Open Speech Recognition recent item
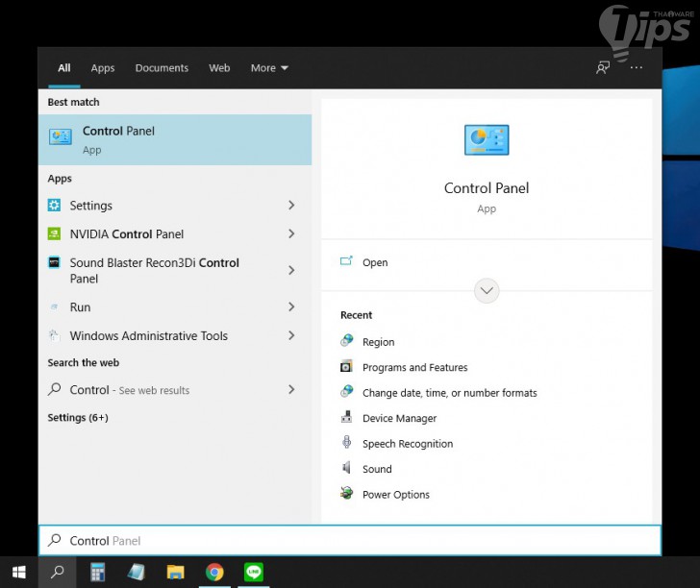This screenshot has width=700, height=588. tap(408, 444)
